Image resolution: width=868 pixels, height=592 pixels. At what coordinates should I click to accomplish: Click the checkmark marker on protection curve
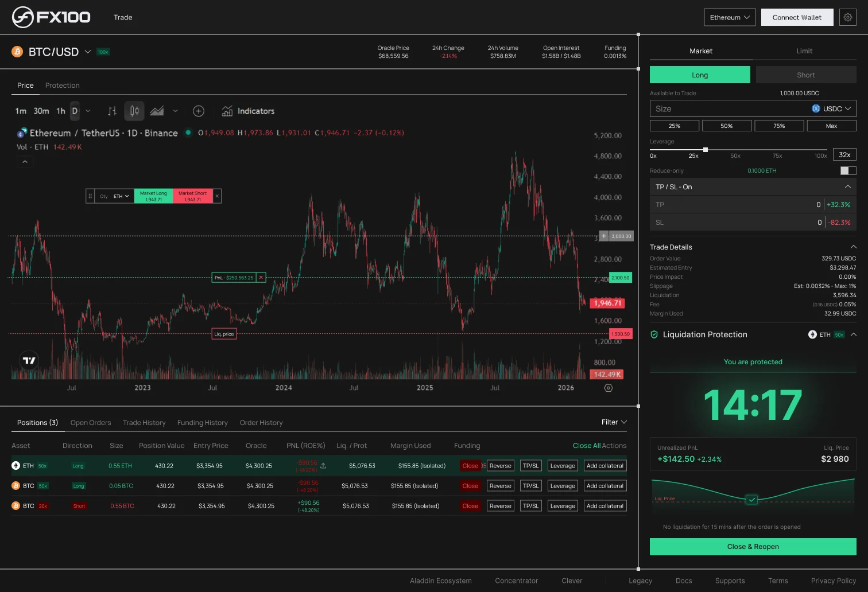pos(751,500)
